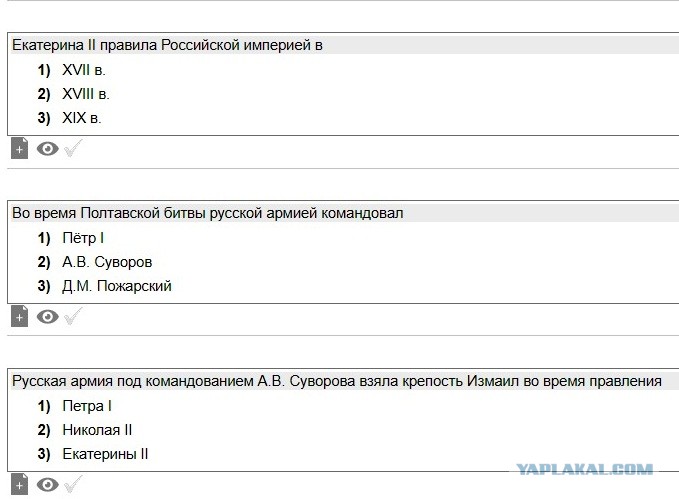Choose answer А.В. Суворов
Image resolution: width=679 pixels, height=499 pixels.
(107, 262)
